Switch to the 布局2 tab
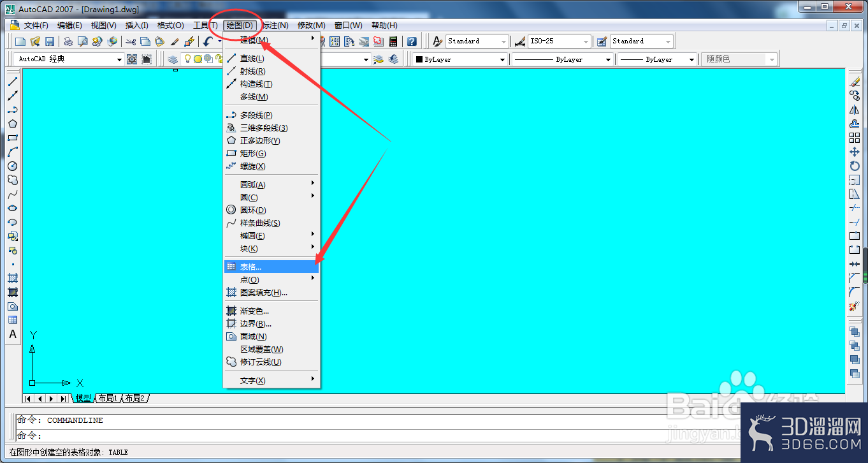This screenshot has height=463, width=868. tap(134, 399)
